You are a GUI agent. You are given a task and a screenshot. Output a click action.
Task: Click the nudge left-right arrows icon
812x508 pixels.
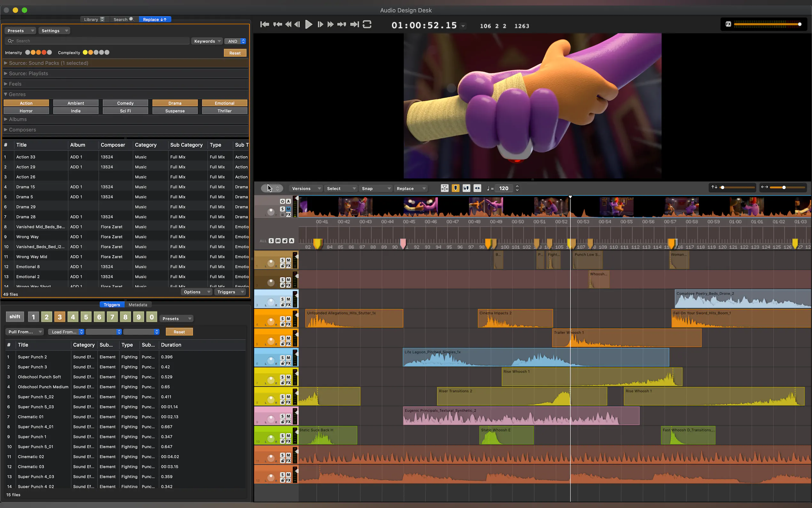click(477, 188)
